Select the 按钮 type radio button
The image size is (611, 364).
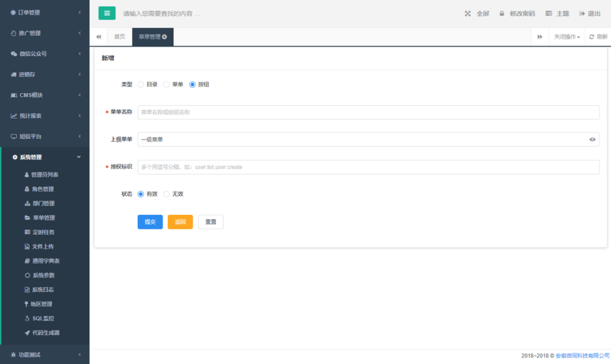click(192, 84)
